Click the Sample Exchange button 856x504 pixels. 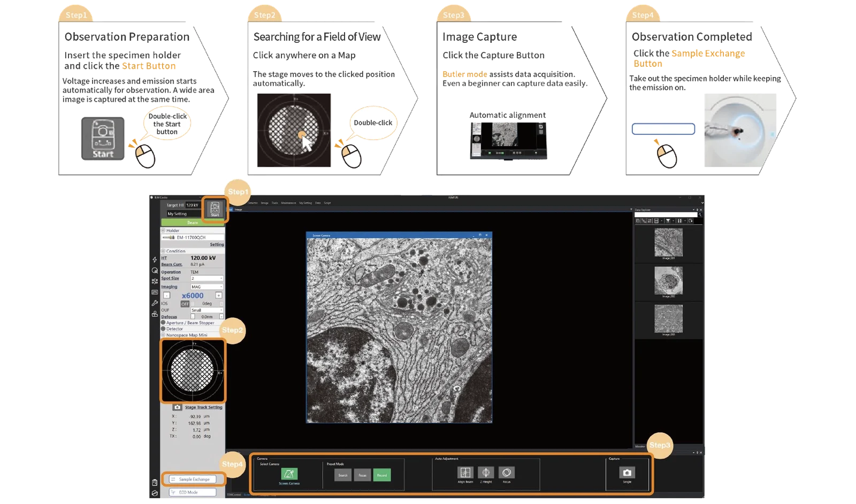[x=193, y=479]
